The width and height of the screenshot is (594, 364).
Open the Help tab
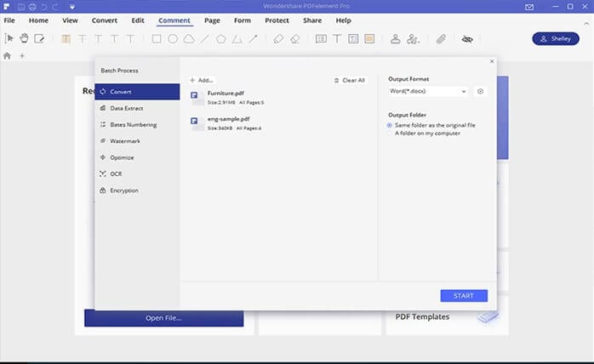pyautogui.click(x=344, y=20)
